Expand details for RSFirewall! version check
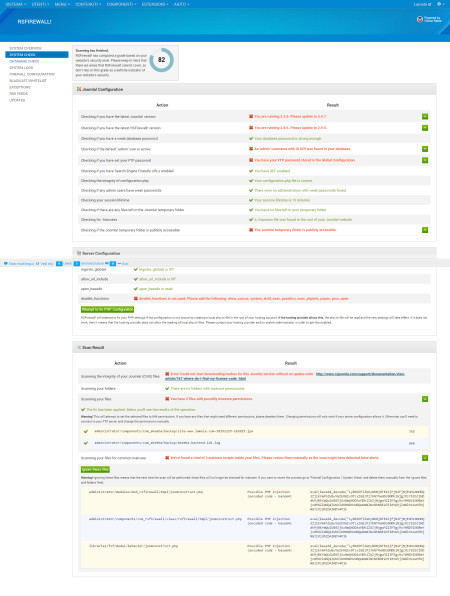 tap(425, 128)
